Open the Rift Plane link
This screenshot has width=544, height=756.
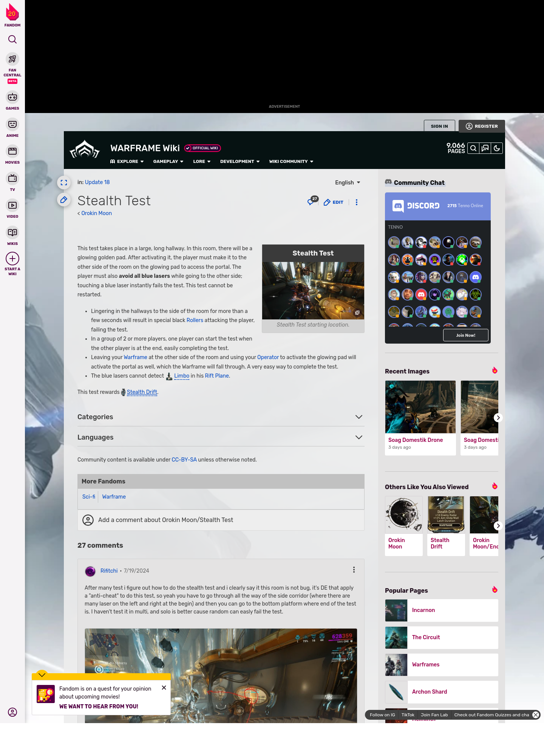(217, 376)
